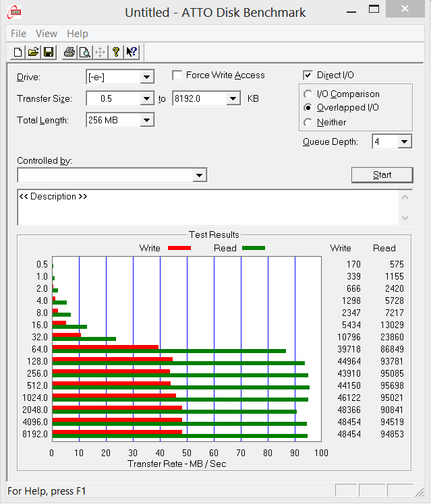Click the Save floppy disk icon
The width and height of the screenshot is (431, 504).
[48, 52]
